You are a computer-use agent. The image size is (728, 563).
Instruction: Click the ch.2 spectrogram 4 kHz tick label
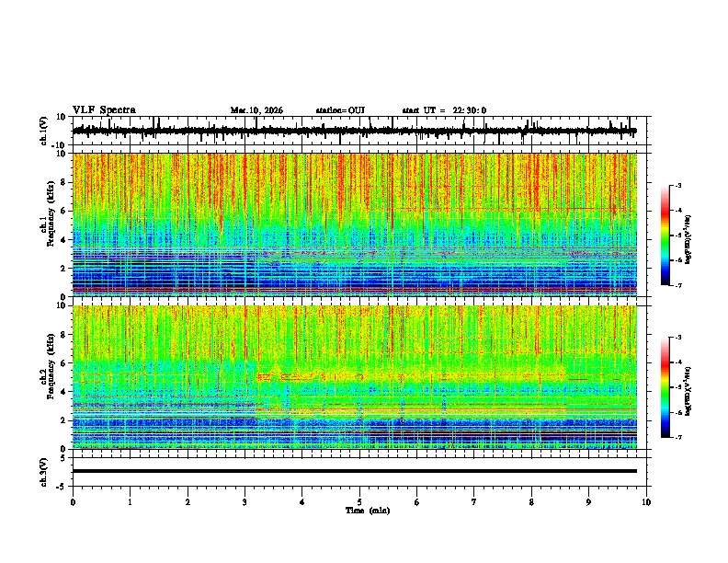pos(64,392)
